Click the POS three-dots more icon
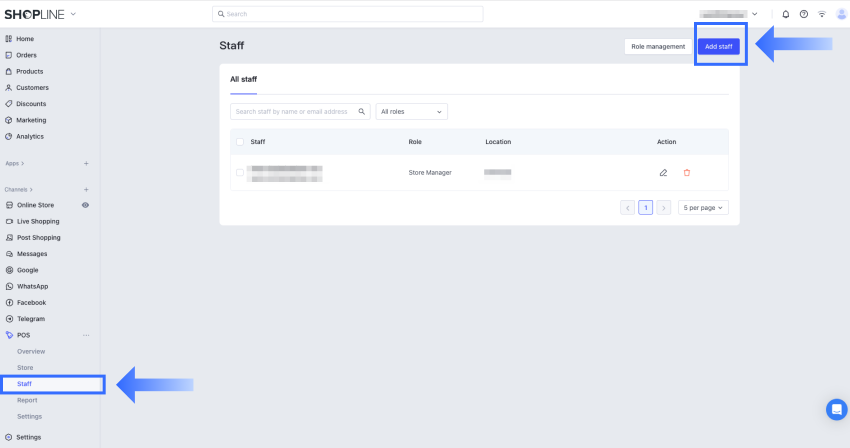 (x=86, y=335)
